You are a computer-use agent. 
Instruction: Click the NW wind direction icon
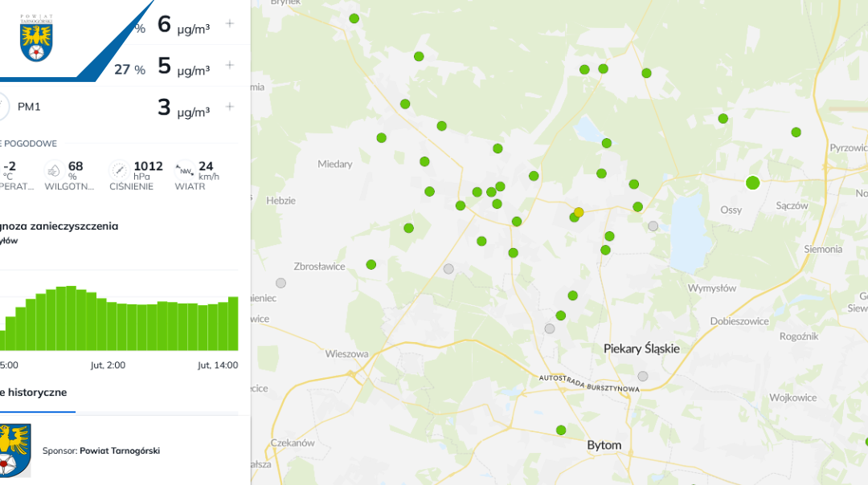coord(183,171)
